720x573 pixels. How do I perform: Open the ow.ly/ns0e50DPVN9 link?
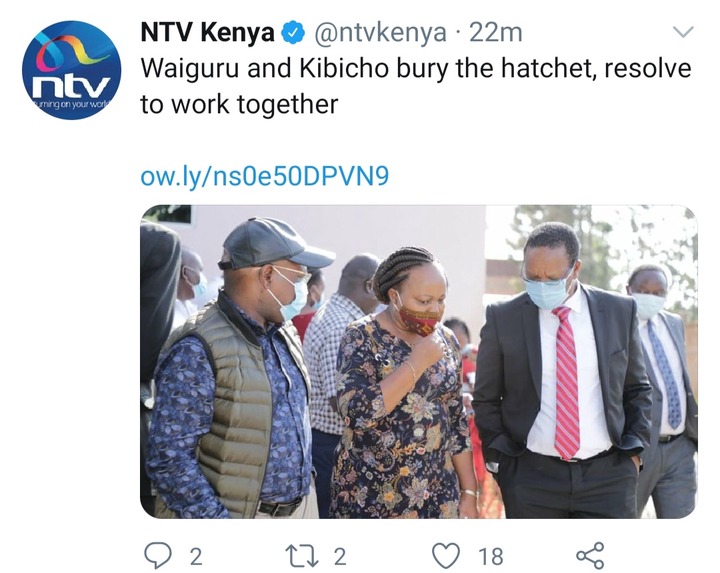pyautogui.click(x=264, y=176)
